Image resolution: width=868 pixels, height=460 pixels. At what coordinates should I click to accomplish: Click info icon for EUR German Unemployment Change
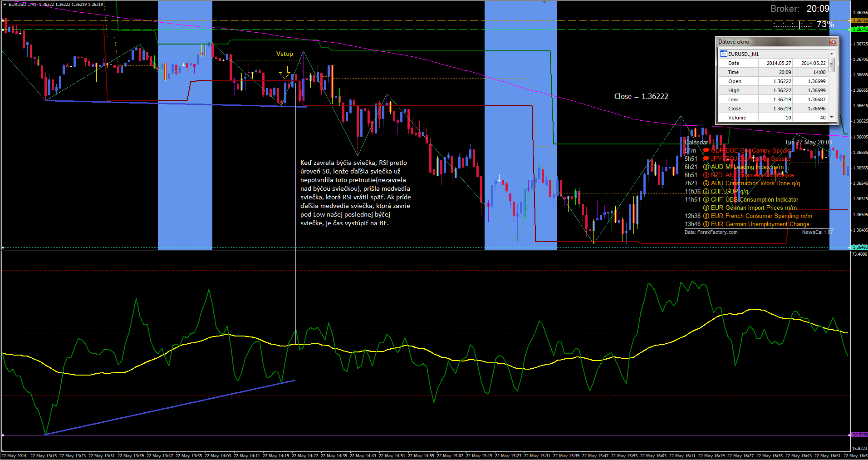(706, 224)
